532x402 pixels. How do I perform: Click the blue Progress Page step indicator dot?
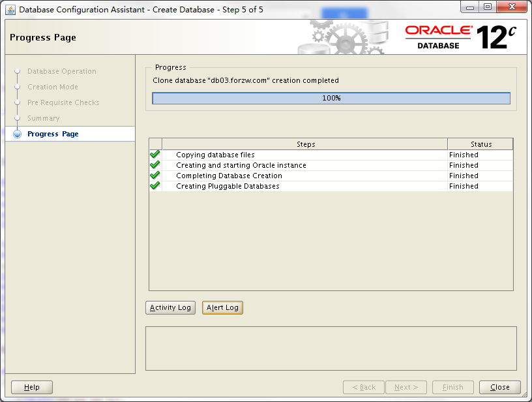click(x=17, y=134)
